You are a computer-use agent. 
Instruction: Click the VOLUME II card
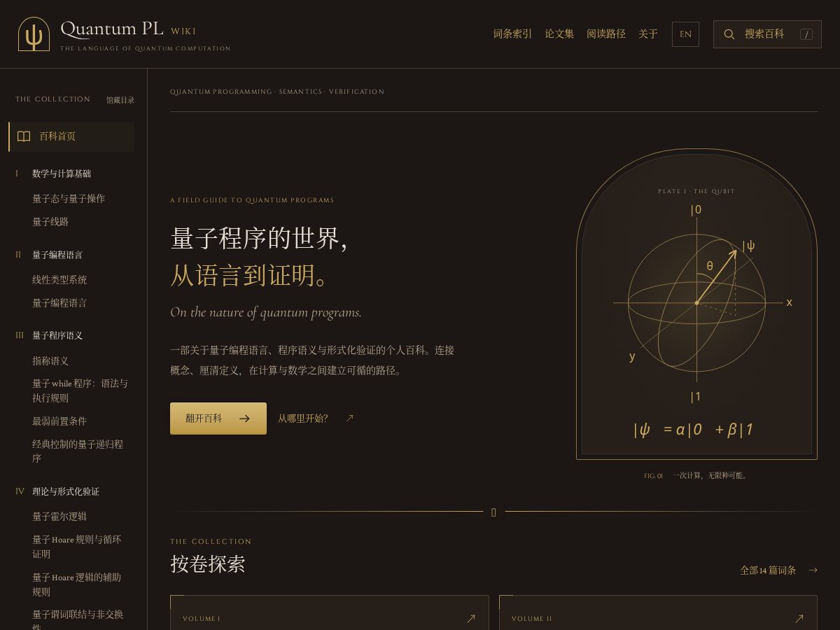point(658,612)
